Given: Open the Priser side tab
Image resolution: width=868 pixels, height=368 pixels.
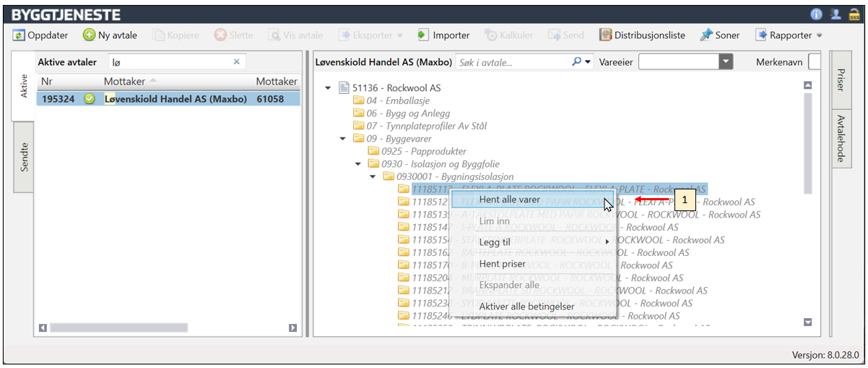Looking at the screenshot, I should pos(840,80).
